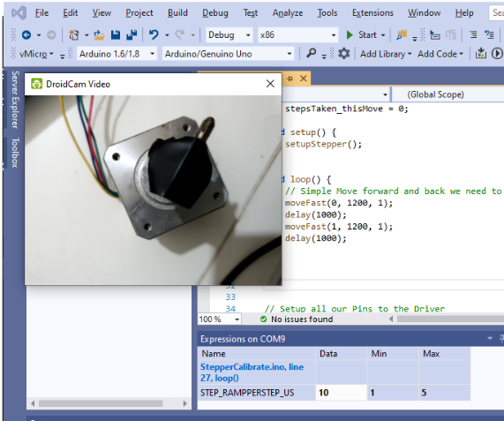Expand the New Project dropdown arrow
This screenshot has height=421, width=504.
click(87, 35)
